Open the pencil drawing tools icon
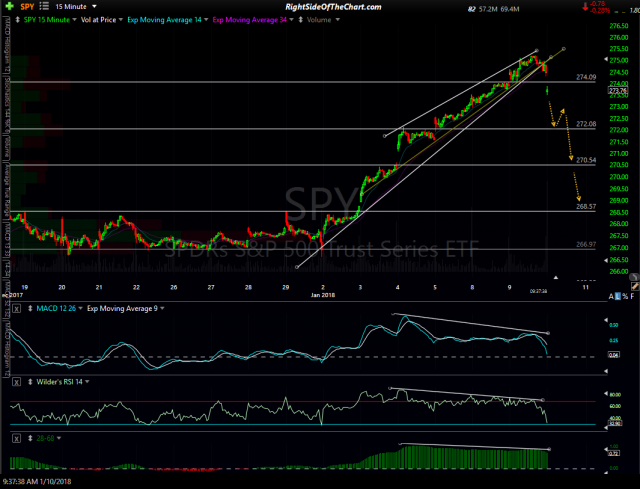640x489 pixels. [x=635, y=286]
